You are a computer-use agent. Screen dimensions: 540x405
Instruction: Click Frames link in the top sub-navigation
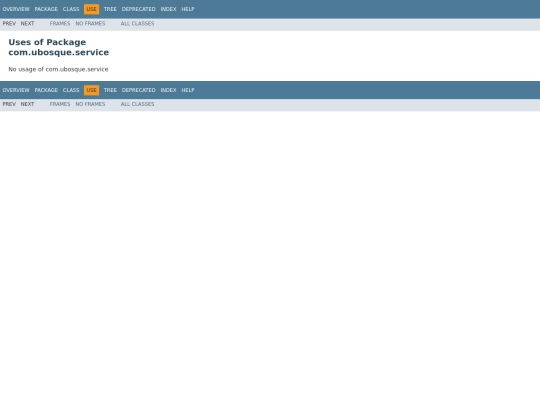pyautogui.click(x=60, y=23)
